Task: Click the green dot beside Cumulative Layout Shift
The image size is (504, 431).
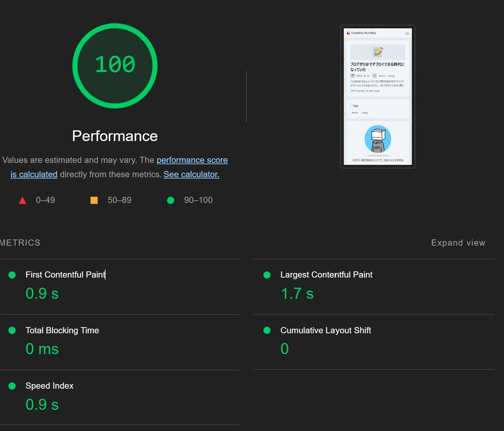Action: [x=267, y=330]
